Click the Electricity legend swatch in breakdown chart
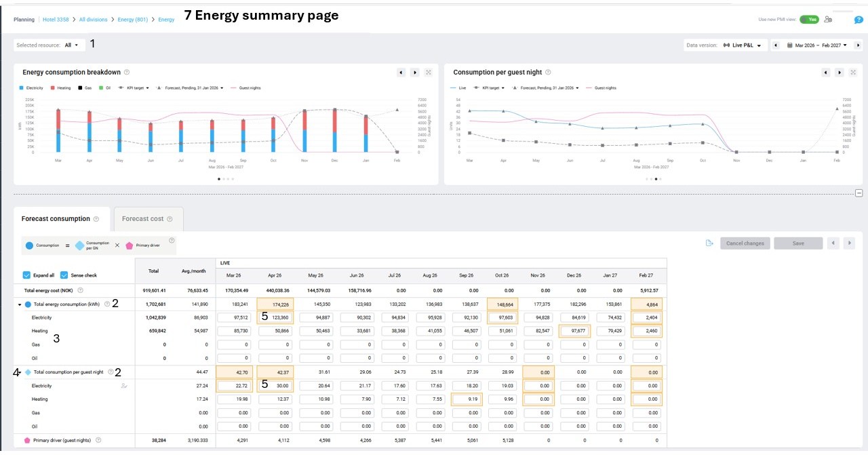The width and height of the screenshot is (868, 455). (22, 87)
